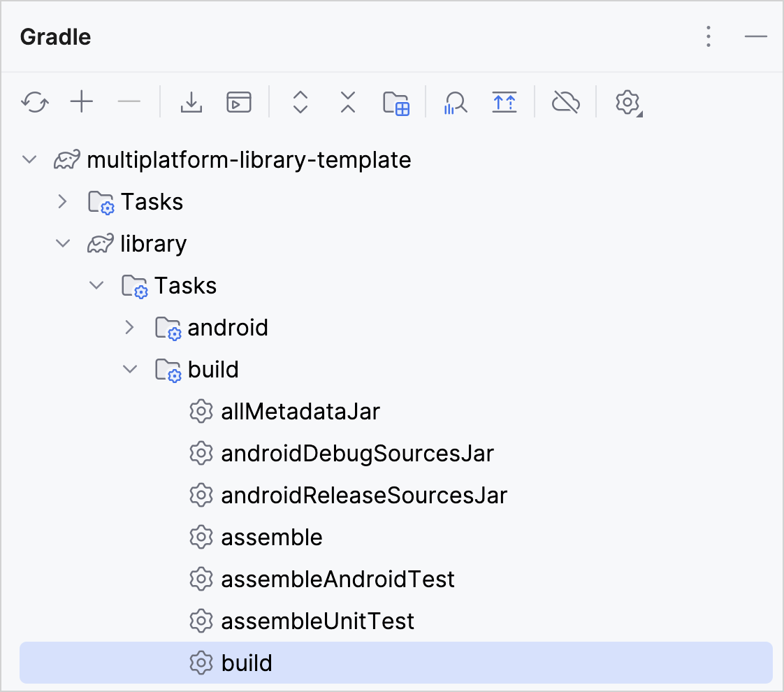Click the detach Gradle project icon

[129, 102]
